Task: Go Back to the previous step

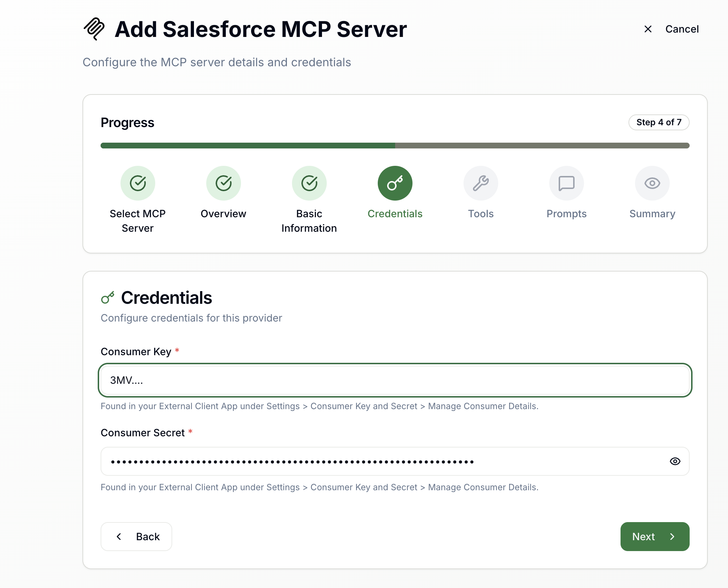Action: [136, 537]
